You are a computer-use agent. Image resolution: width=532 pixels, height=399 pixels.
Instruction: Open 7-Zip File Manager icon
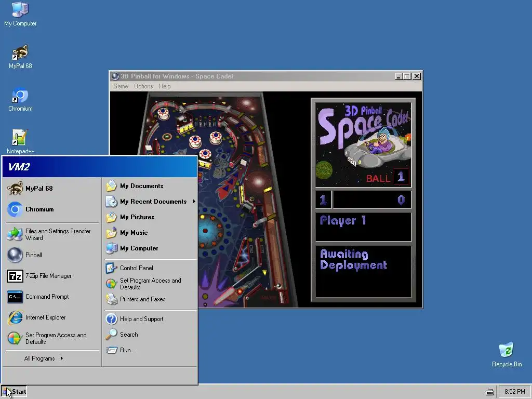(15, 276)
